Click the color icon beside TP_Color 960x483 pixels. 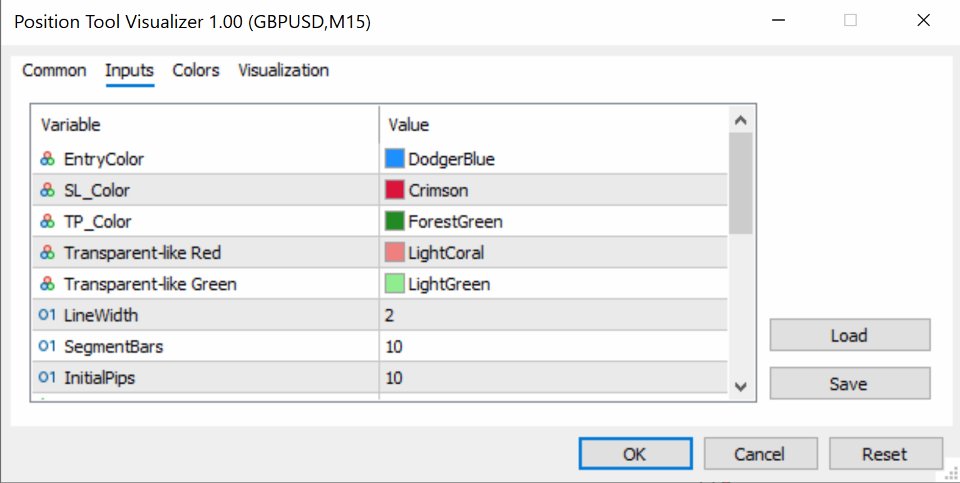[47, 222]
